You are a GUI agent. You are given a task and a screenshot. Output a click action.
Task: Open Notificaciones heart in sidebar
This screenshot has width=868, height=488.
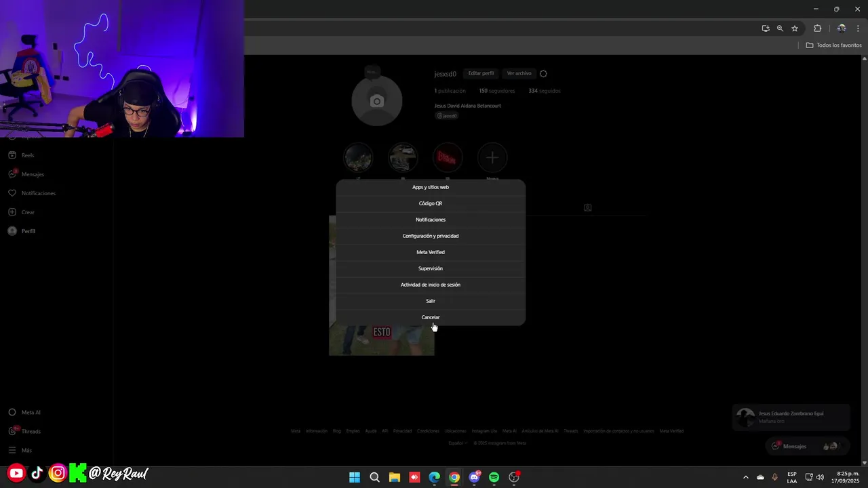click(x=32, y=193)
